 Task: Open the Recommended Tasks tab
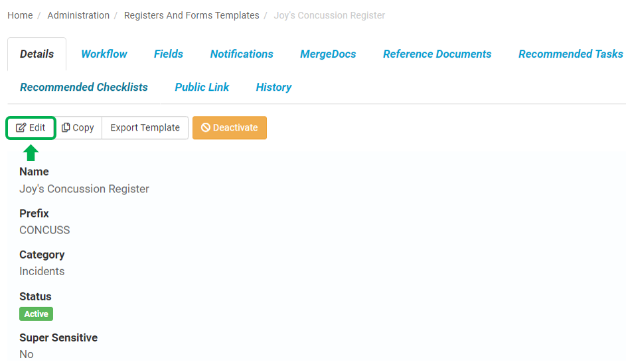coord(570,54)
